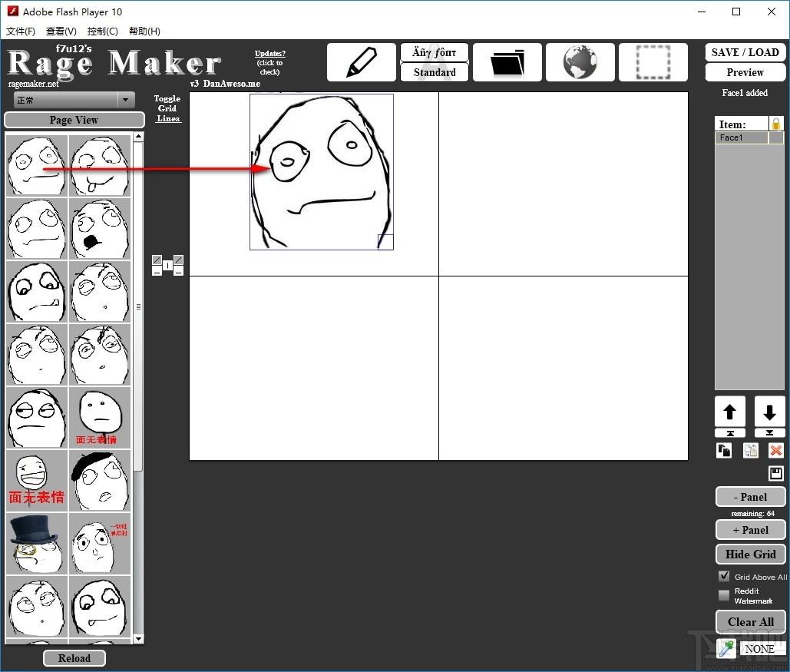The height and width of the screenshot is (672, 790).
Task: Add the grinning face with large red text
Action: click(36, 481)
